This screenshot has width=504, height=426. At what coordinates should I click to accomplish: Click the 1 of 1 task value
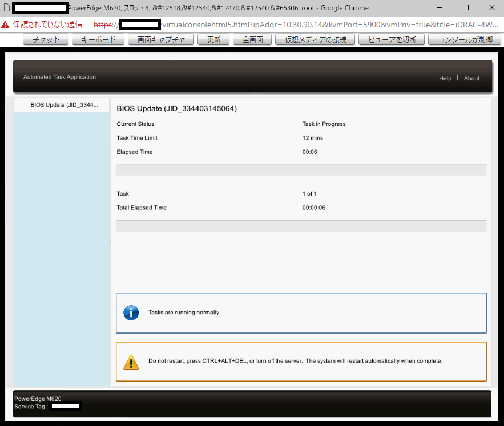(309, 194)
